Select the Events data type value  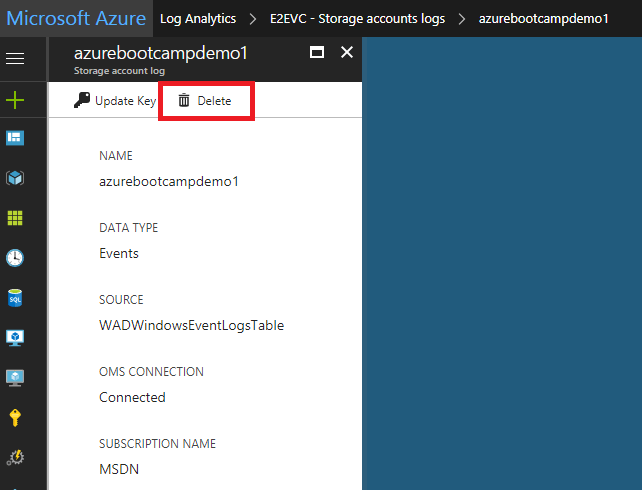[119, 253]
